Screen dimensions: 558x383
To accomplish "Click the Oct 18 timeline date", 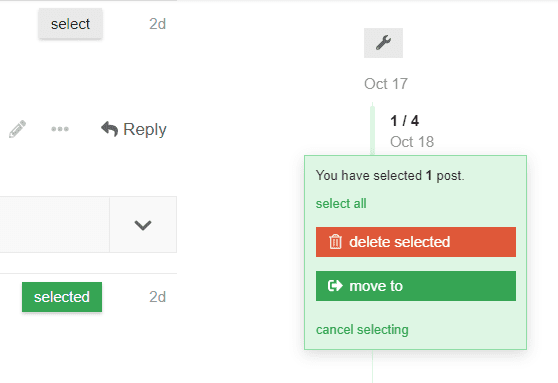I will tap(412, 142).
